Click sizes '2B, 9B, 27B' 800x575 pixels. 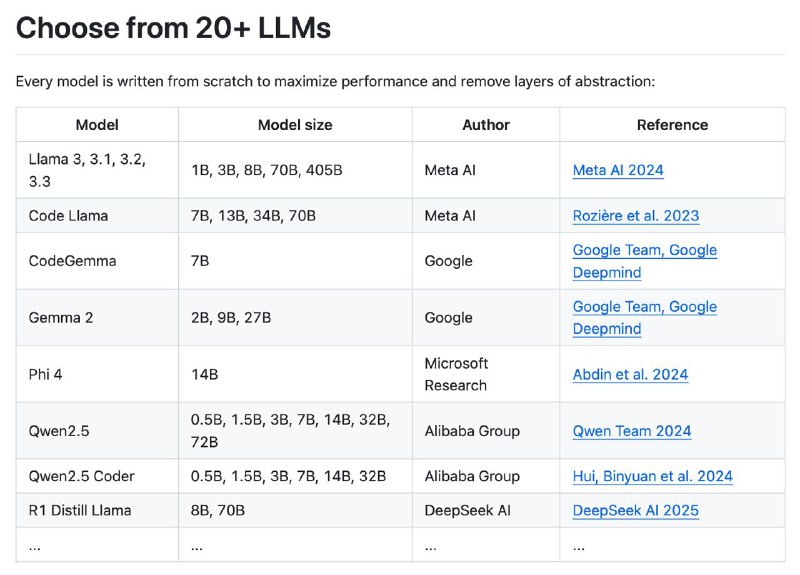(231, 318)
